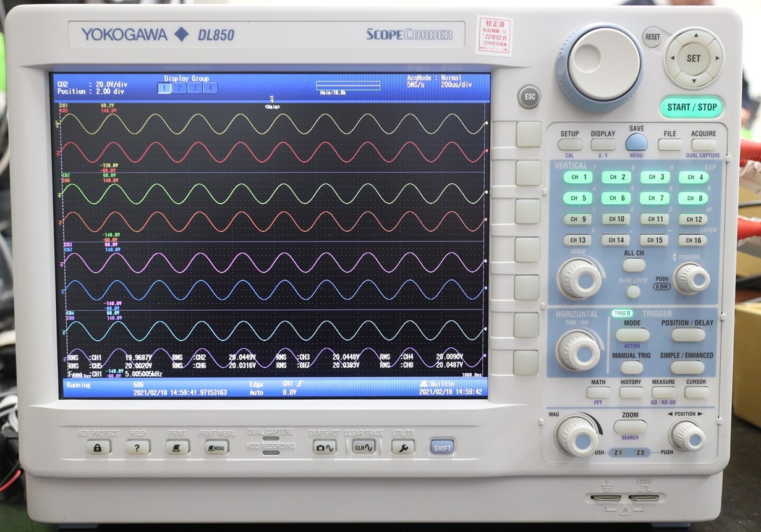Toggle channel CH 5 key

[578, 198]
